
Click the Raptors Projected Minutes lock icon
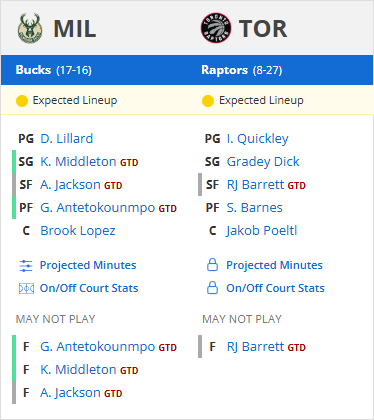coord(212,265)
